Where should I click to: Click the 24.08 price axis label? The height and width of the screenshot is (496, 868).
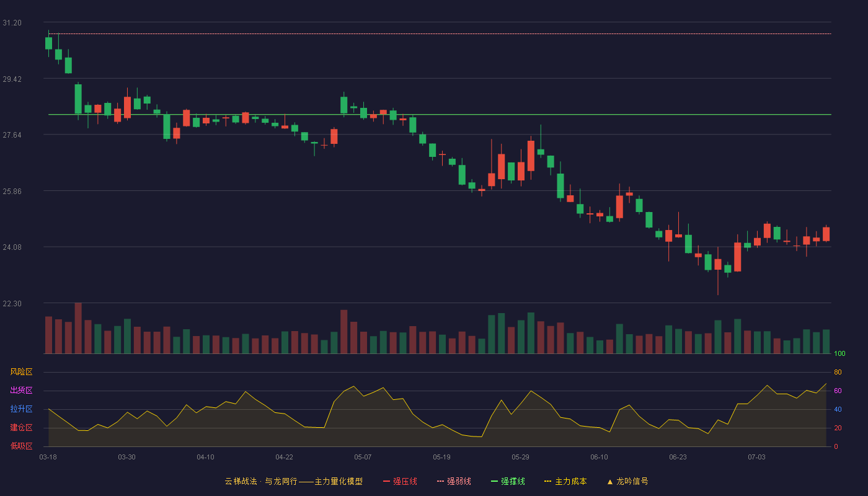tap(12, 247)
